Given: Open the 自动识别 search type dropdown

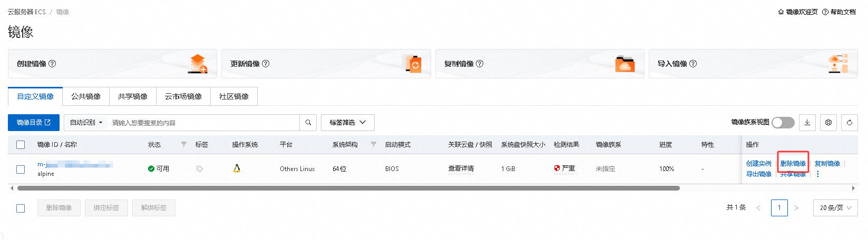Looking at the screenshot, I should click(86, 123).
